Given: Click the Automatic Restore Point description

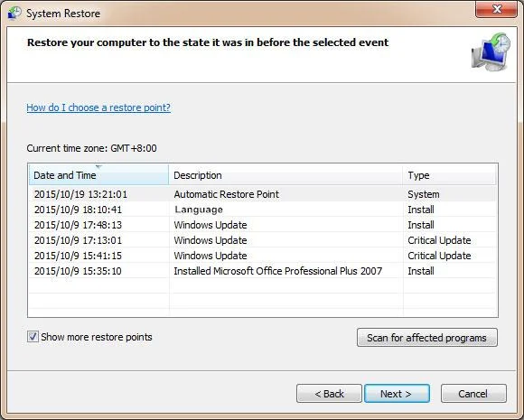Looking at the screenshot, I should click(226, 194).
